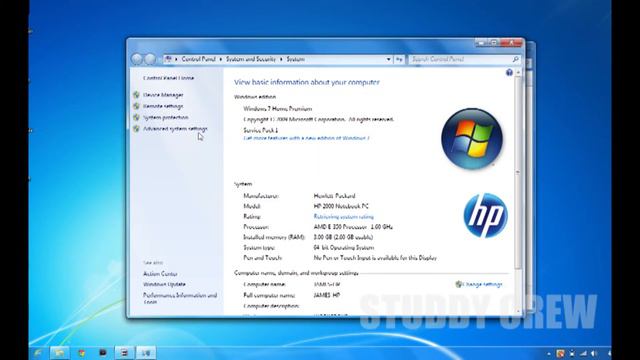Click Get more features with new edition link

307,138
